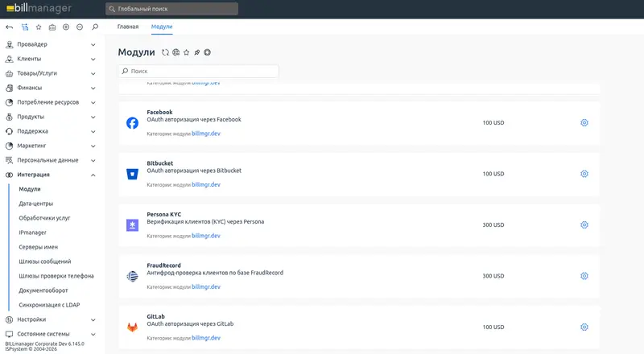
Task: Click the FraudRecord logo icon
Action: click(132, 276)
